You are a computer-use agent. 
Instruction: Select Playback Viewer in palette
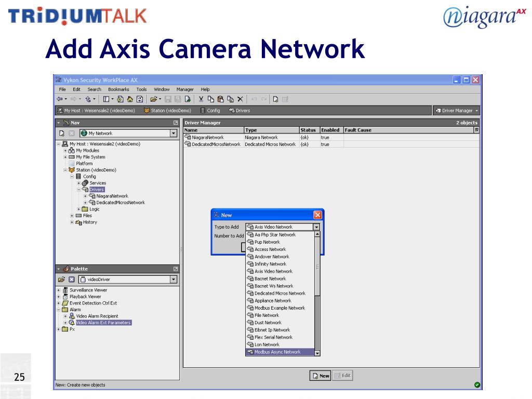click(x=85, y=297)
